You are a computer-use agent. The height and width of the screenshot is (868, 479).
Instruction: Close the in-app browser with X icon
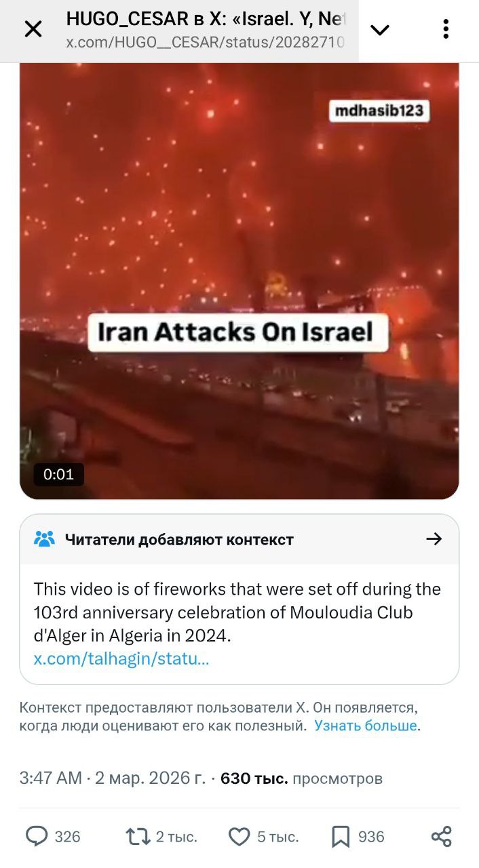click(x=33, y=29)
